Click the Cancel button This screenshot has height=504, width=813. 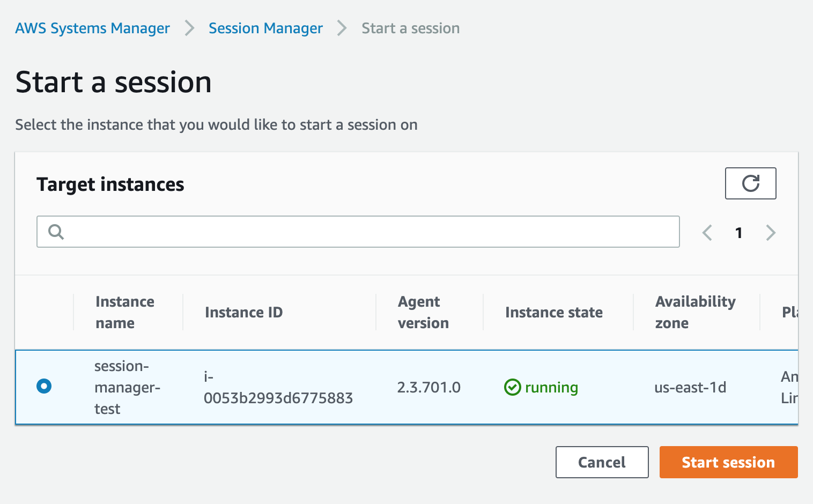pos(602,462)
